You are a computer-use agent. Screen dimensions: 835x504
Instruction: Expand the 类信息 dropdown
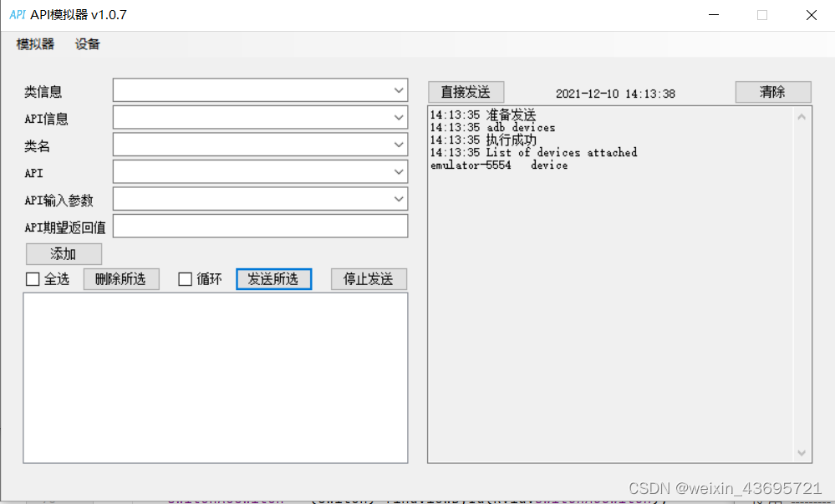click(399, 90)
